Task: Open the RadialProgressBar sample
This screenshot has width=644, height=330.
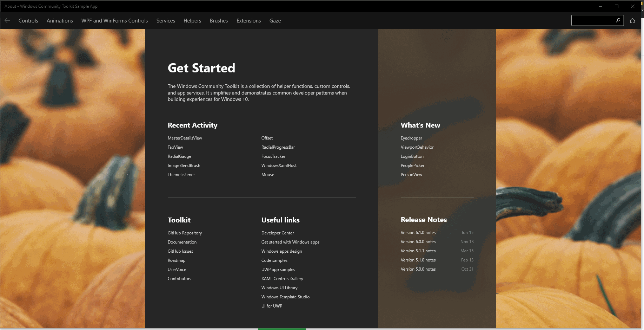Action: (x=278, y=147)
